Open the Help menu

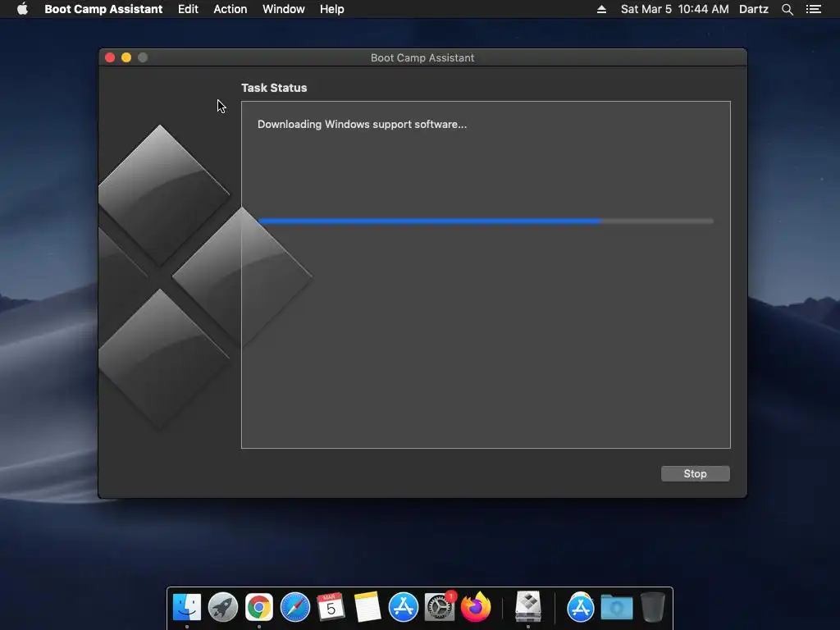pyautogui.click(x=332, y=9)
